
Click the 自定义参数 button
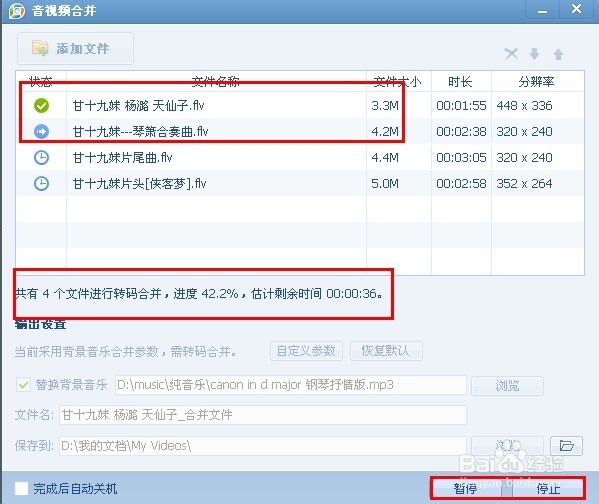(x=306, y=351)
